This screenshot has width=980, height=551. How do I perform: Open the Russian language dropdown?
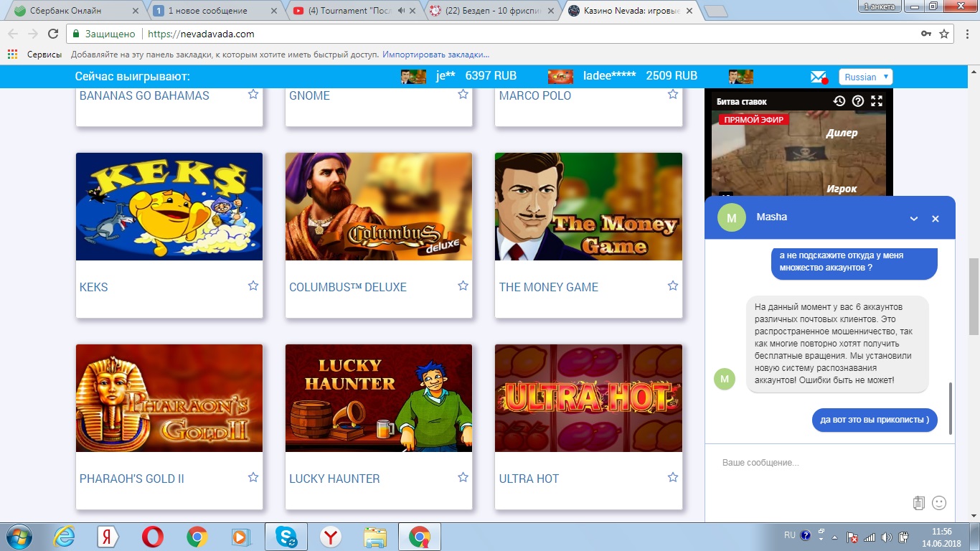click(865, 77)
